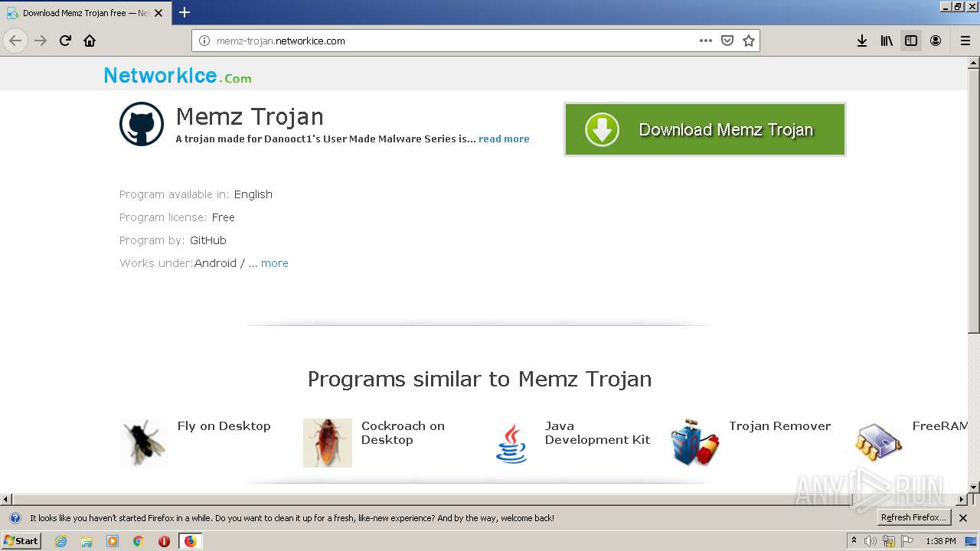Image resolution: width=980 pixels, height=551 pixels.
Task: Close the Download Memz Trojan tab
Action: [158, 13]
